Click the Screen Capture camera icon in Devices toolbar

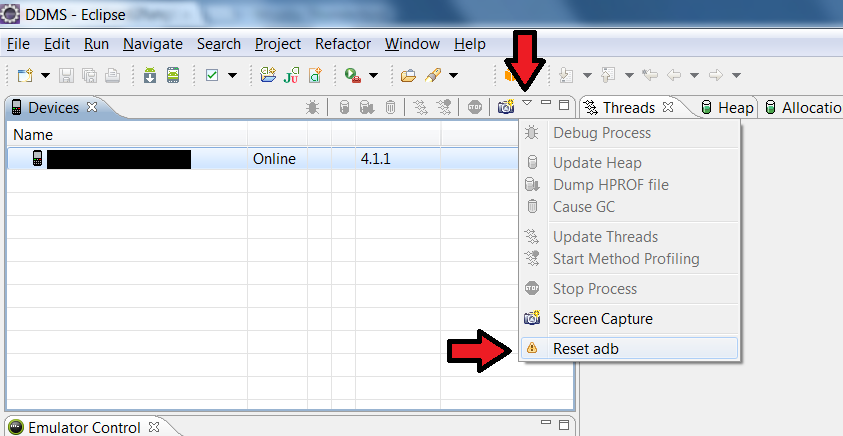505,107
